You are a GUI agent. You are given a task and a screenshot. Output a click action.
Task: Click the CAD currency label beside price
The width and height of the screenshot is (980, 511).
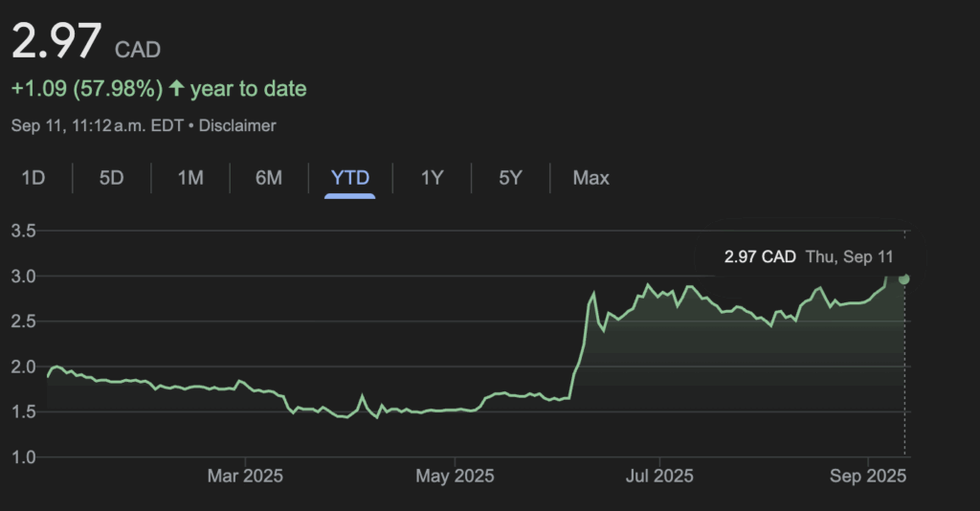[138, 49]
